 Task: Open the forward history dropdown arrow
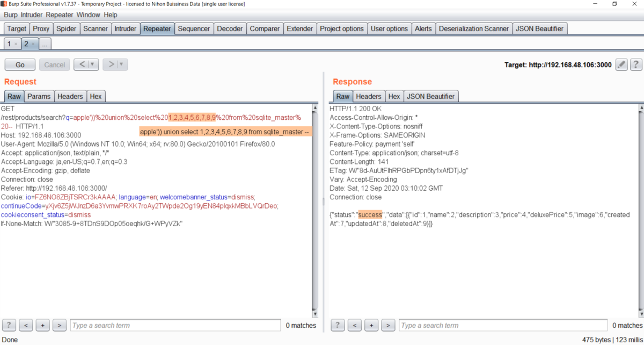point(122,64)
